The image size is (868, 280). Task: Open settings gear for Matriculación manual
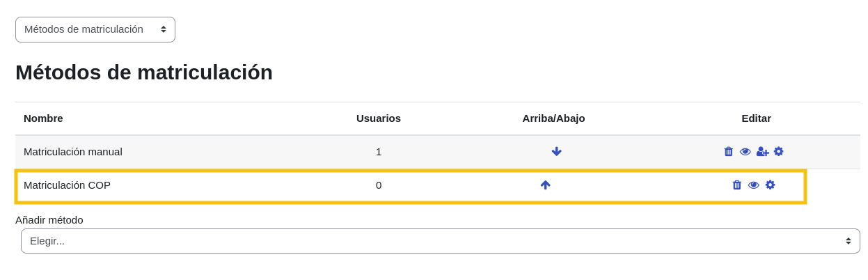(779, 152)
